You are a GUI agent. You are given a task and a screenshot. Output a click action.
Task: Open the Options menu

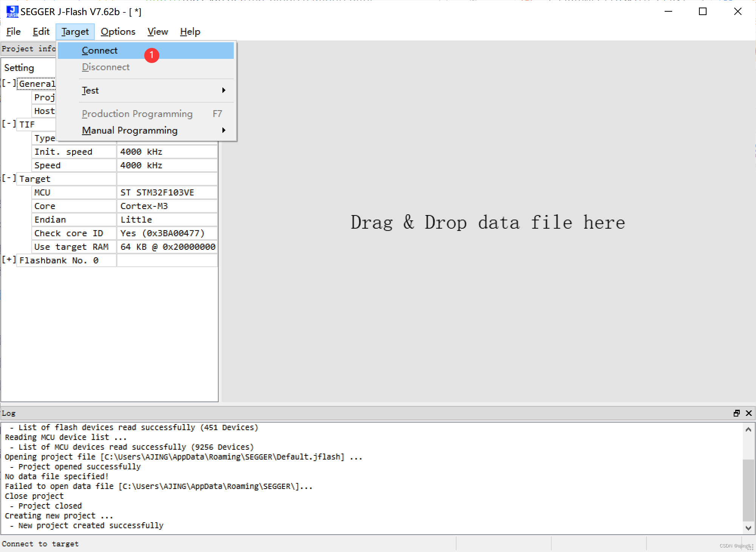(118, 32)
